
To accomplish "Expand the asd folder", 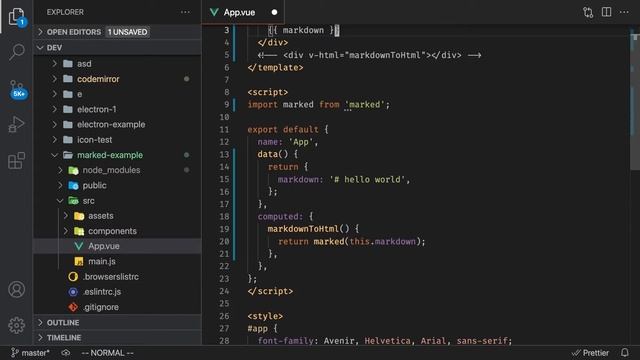I will tap(118, 64).
